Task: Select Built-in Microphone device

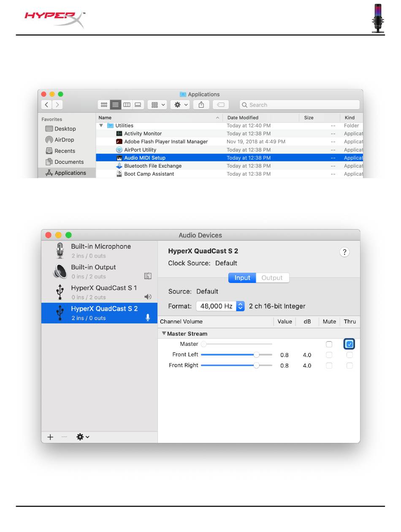Action: click(x=99, y=251)
